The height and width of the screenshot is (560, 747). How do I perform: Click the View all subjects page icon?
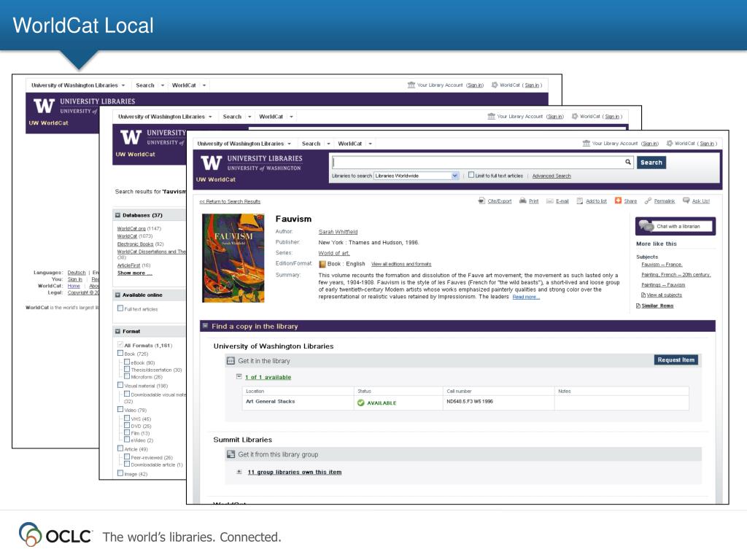coord(643,295)
